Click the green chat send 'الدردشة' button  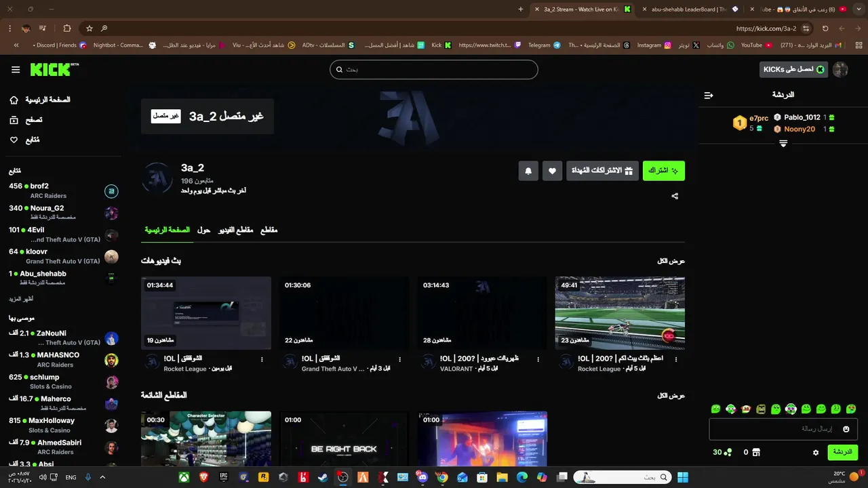(x=842, y=452)
